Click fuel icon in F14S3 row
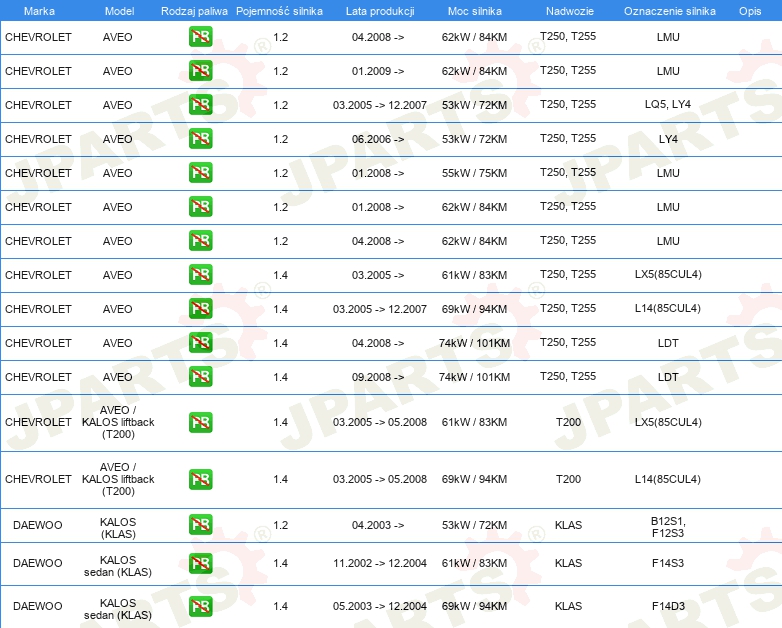Screen dimensions: 782x628 pyautogui.click(x=200, y=563)
